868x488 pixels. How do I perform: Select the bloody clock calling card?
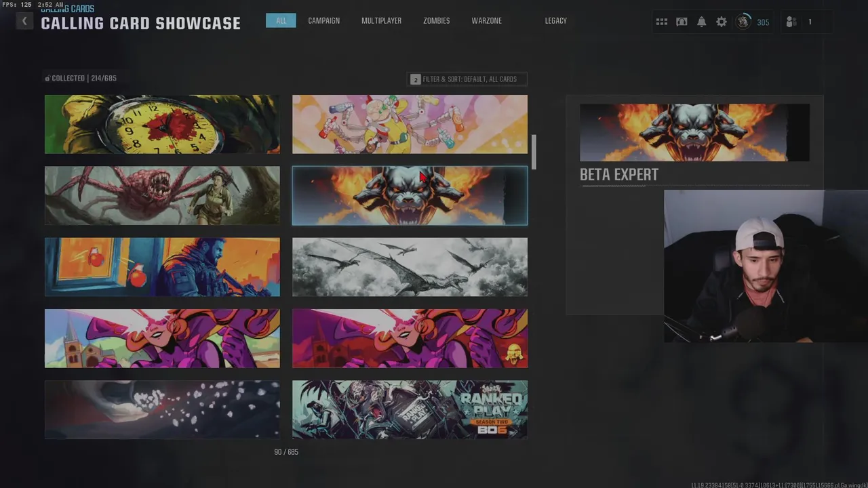point(162,124)
